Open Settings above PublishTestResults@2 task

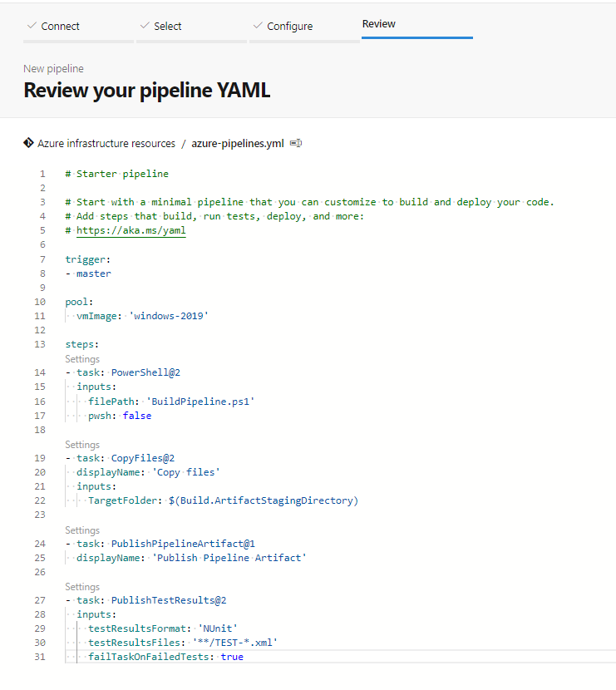(x=82, y=587)
